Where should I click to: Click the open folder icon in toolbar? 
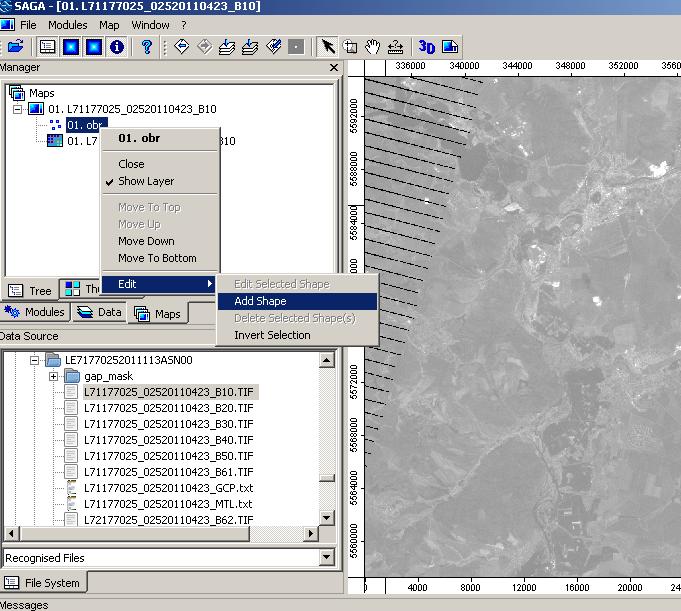[15, 47]
